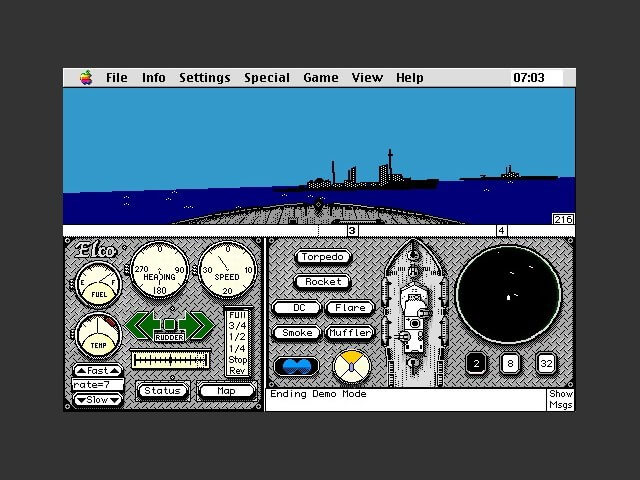Screen dimensions: 640x480
Task: Click the Heading gauge
Action: point(159,270)
